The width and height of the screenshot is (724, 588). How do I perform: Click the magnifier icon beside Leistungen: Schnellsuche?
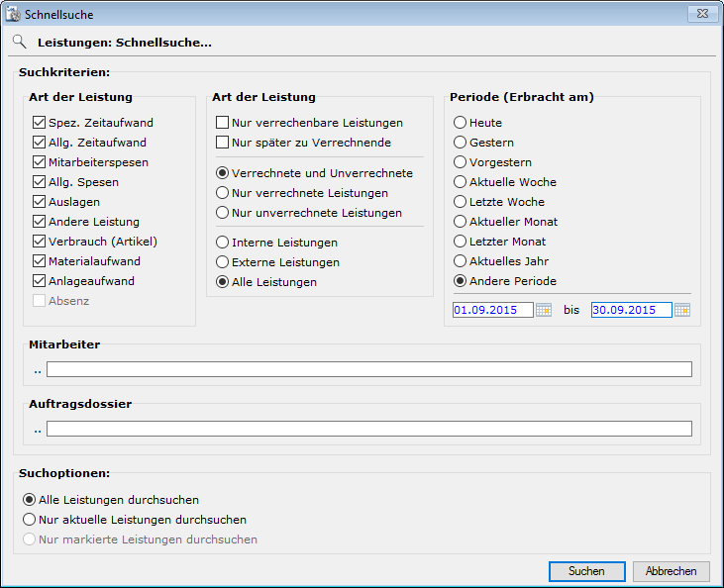click(19, 43)
